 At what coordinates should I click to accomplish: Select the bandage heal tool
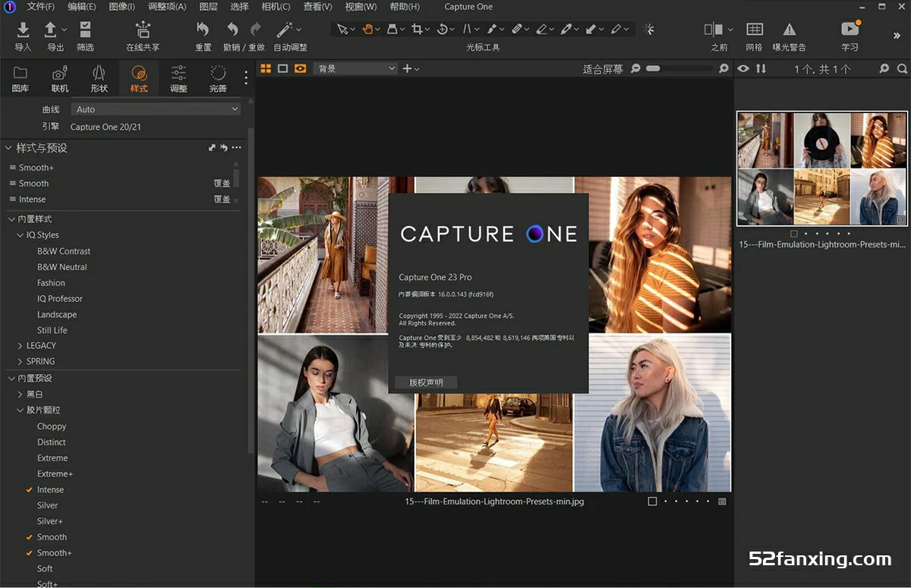point(516,29)
